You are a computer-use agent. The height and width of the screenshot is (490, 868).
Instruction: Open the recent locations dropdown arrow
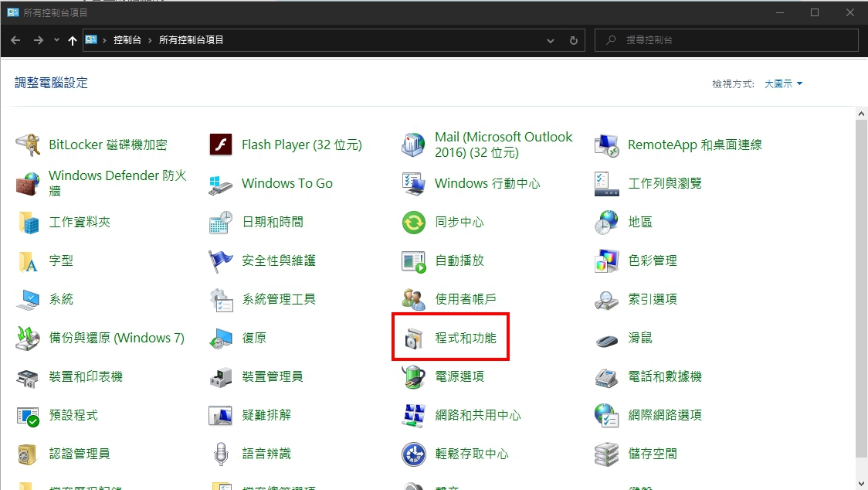click(56, 40)
